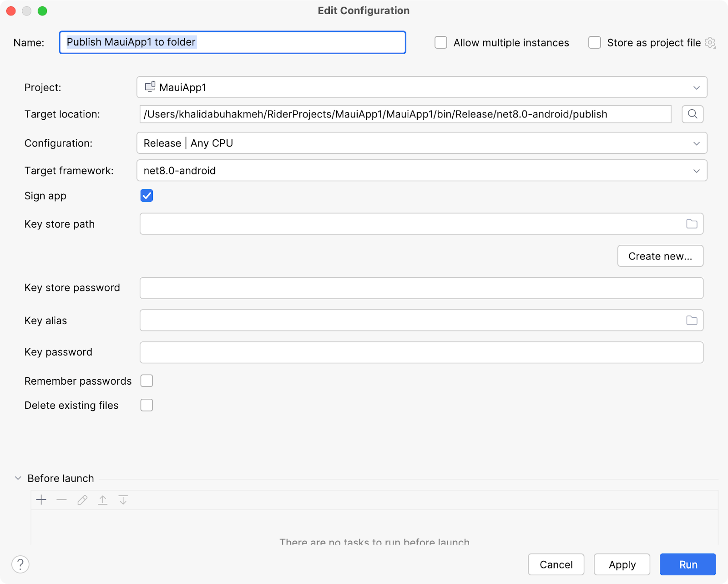Click Target location search magnifier icon
The height and width of the screenshot is (584, 728).
click(693, 114)
